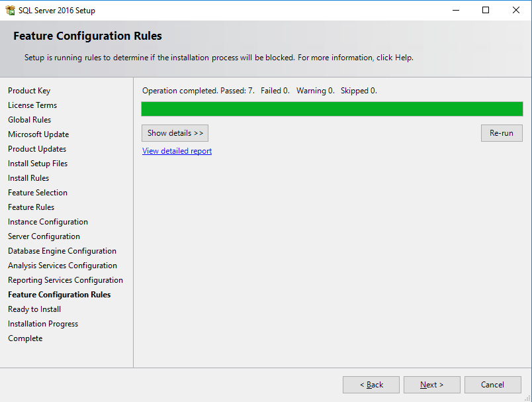
Task: Maximize the SQL Server 2016 Setup window
Action: coord(486,10)
